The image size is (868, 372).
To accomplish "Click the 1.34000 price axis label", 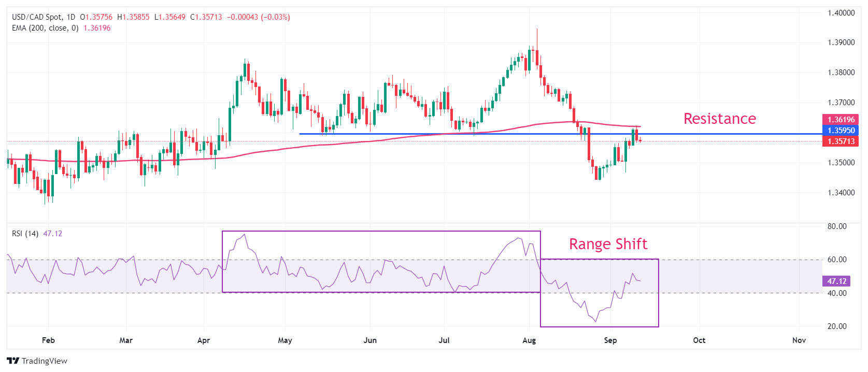I will pos(841,193).
